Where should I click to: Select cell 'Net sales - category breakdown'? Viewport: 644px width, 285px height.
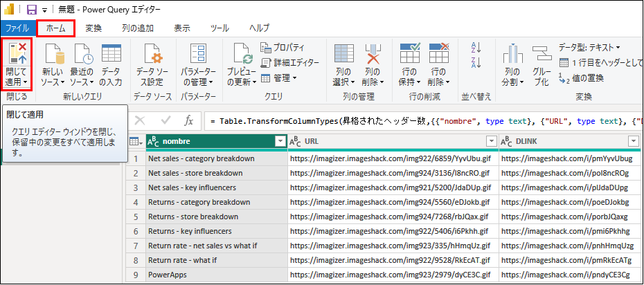point(217,158)
